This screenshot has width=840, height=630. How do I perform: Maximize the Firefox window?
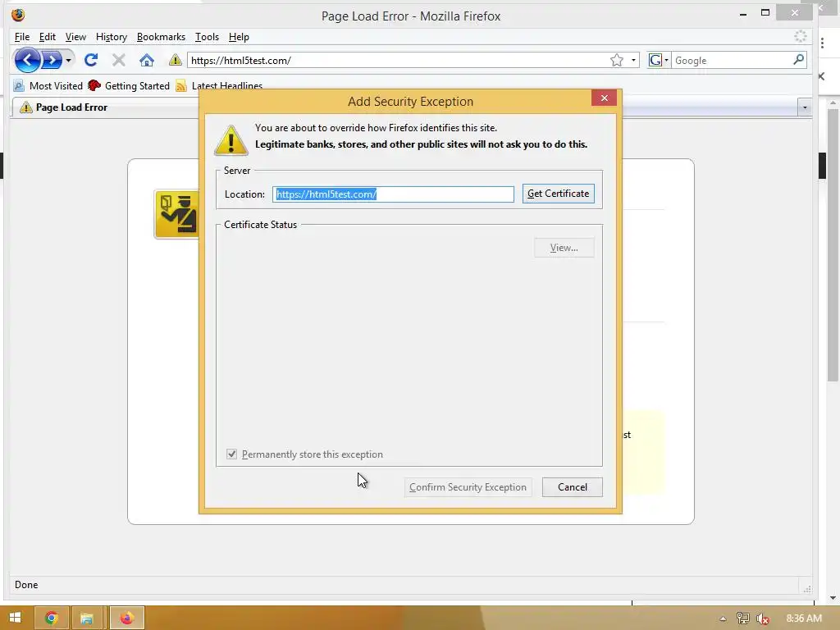765,13
